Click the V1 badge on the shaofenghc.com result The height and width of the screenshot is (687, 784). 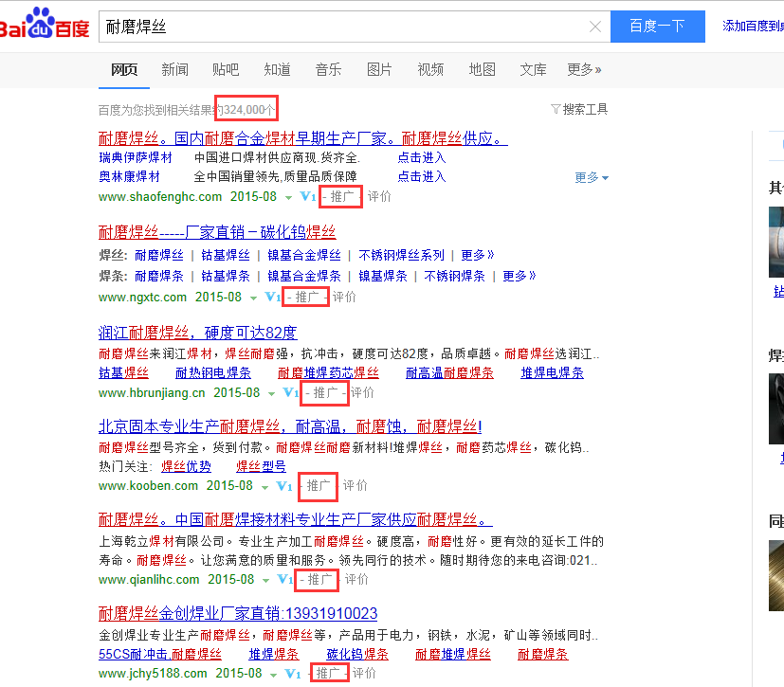tap(305, 196)
